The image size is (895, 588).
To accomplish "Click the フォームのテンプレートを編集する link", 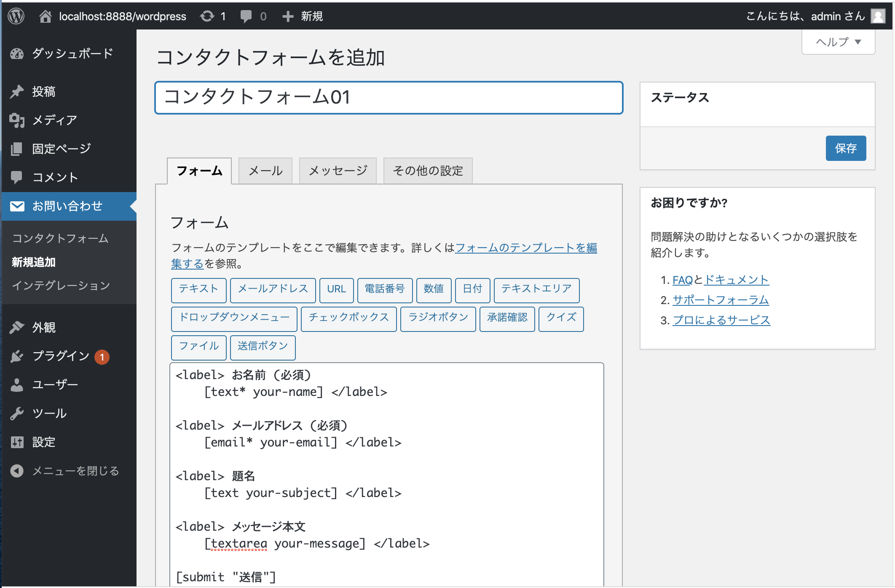I will pyautogui.click(x=526, y=248).
